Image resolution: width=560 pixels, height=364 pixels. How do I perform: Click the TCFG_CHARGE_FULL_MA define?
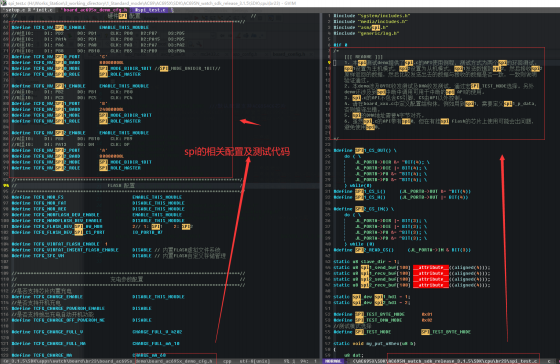pos(95,344)
